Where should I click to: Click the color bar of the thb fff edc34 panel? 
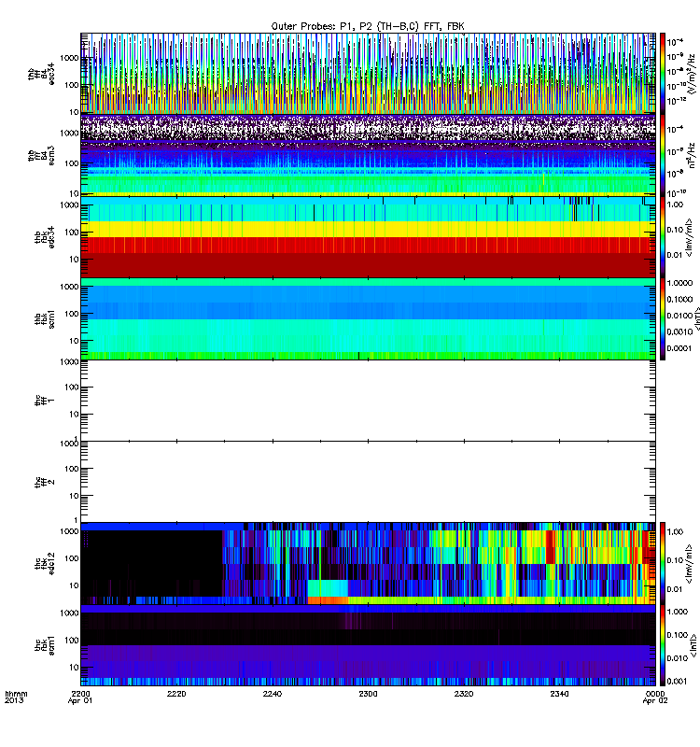pos(663,74)
